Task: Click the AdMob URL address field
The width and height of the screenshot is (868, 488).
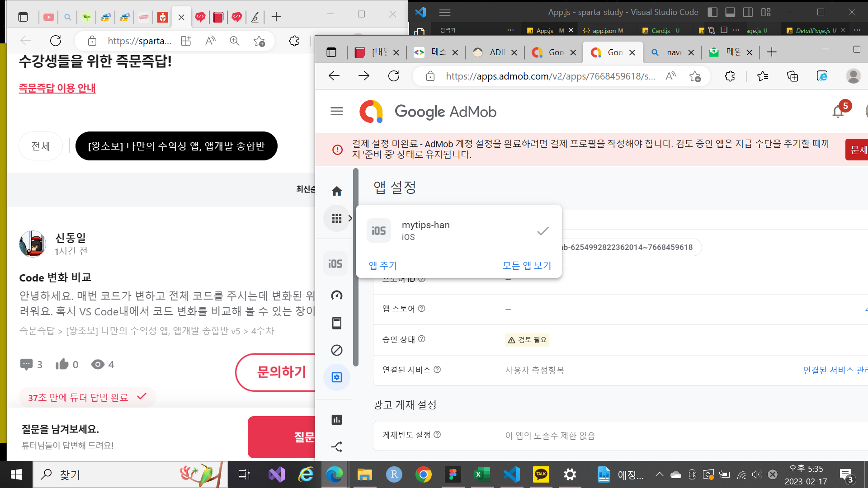Action: (550, 76)
